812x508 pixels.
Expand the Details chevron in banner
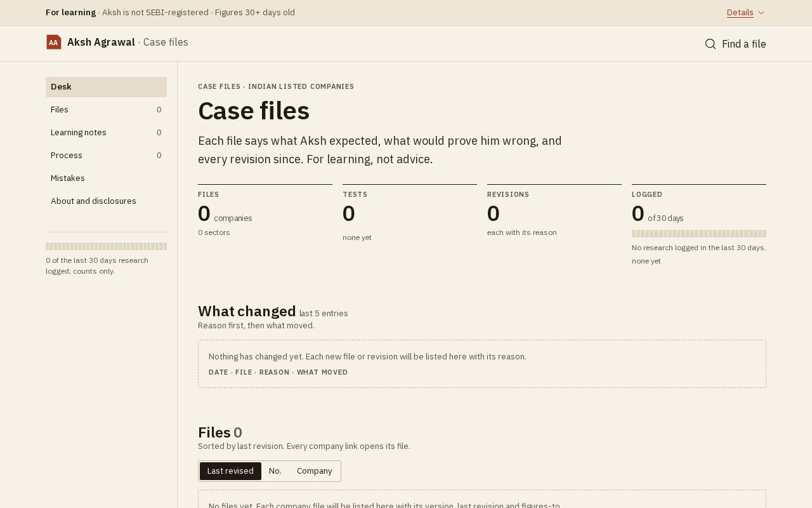point(761,13)
